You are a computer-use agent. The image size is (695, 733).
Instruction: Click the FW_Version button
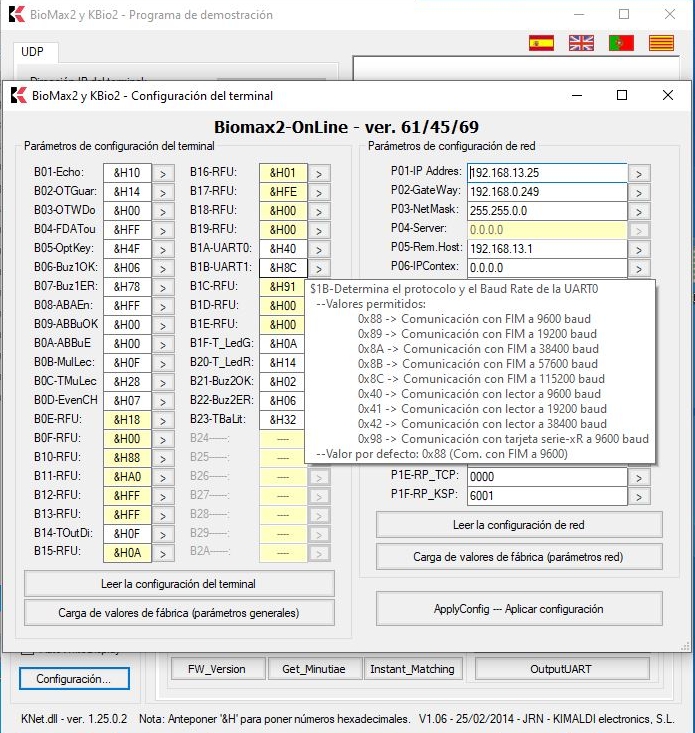click(217, 669)
